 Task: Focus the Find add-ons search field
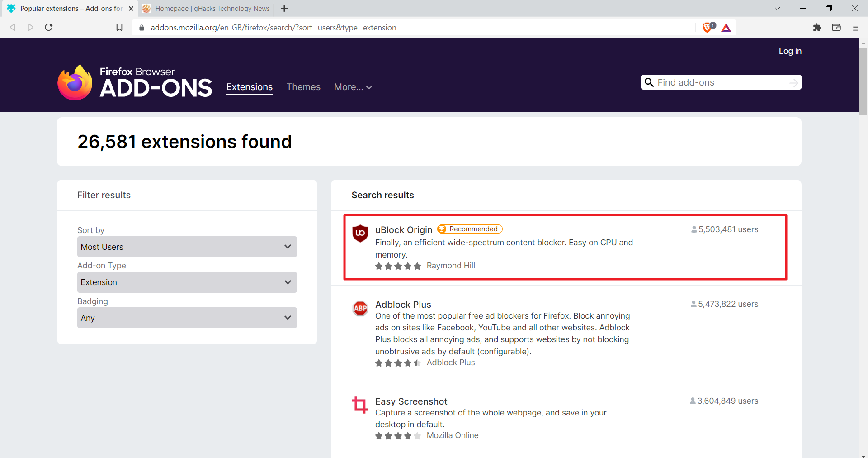(x=721, y=82)
